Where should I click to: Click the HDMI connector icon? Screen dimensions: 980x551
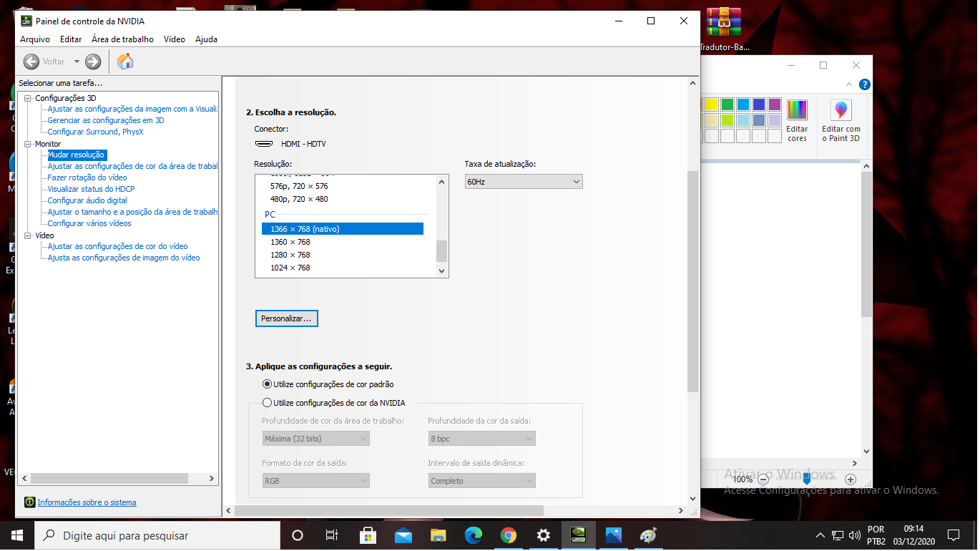[264, 144]
